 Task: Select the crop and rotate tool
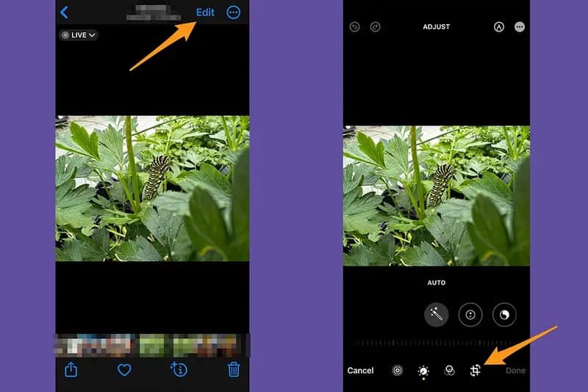tap(476, 371)
